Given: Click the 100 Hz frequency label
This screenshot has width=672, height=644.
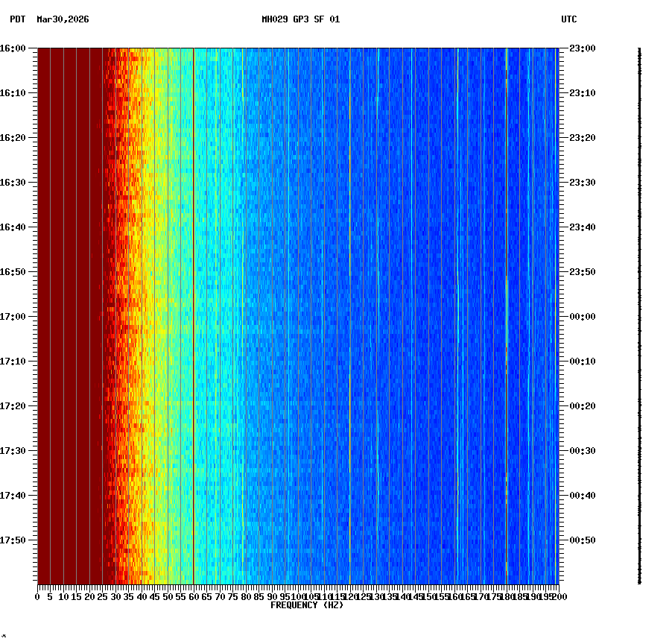Looking at the screenshot, I should [297, 596].
